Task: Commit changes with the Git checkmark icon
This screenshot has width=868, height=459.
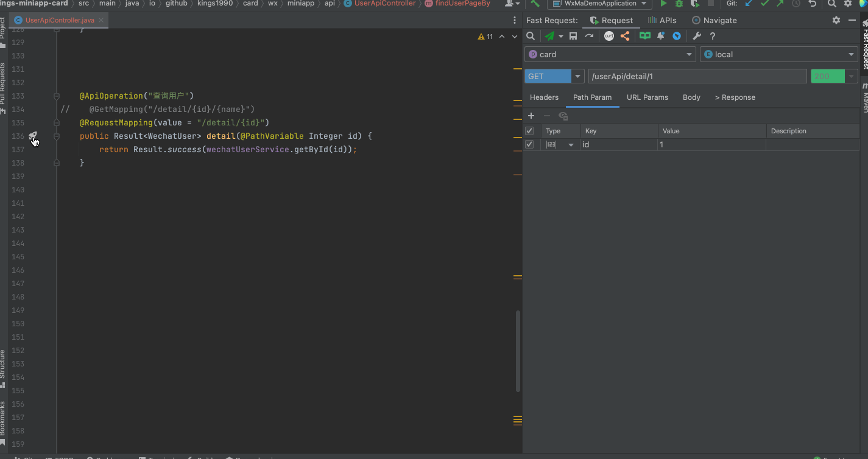Action: [765, 4]
